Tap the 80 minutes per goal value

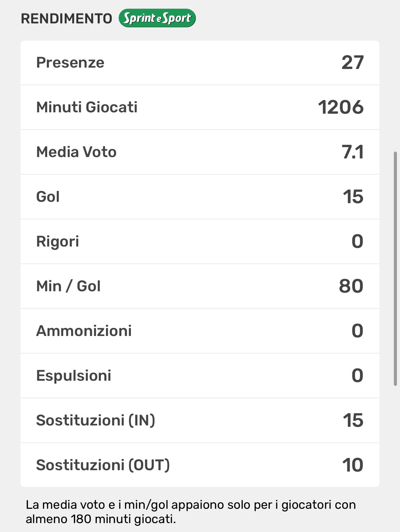[351, 286]
